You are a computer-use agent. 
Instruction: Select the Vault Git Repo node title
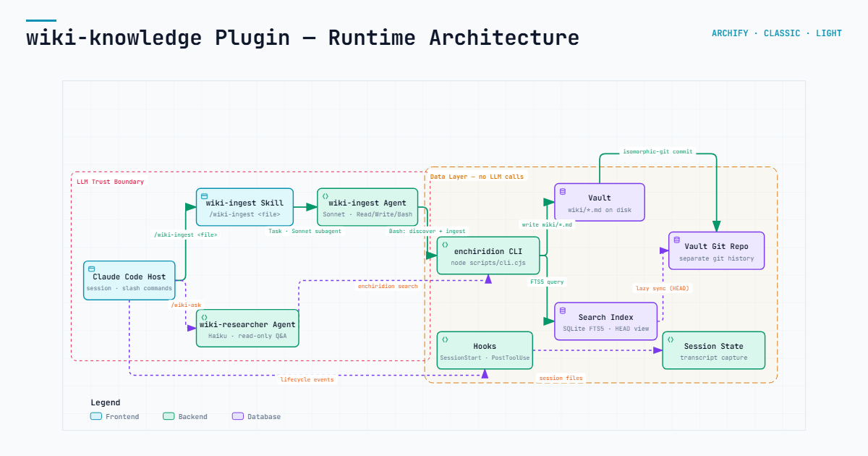click(x=716, y=247)
